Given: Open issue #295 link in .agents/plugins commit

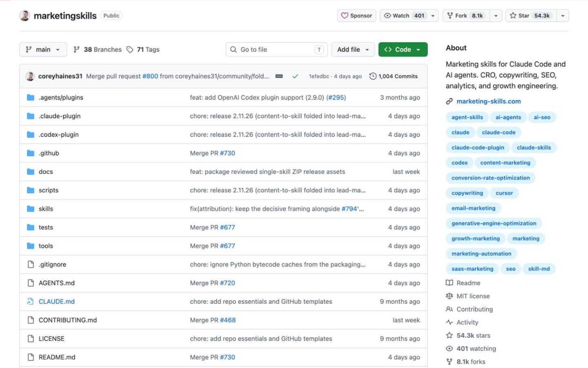Looking at the screenshot, I should pos(336,97).
